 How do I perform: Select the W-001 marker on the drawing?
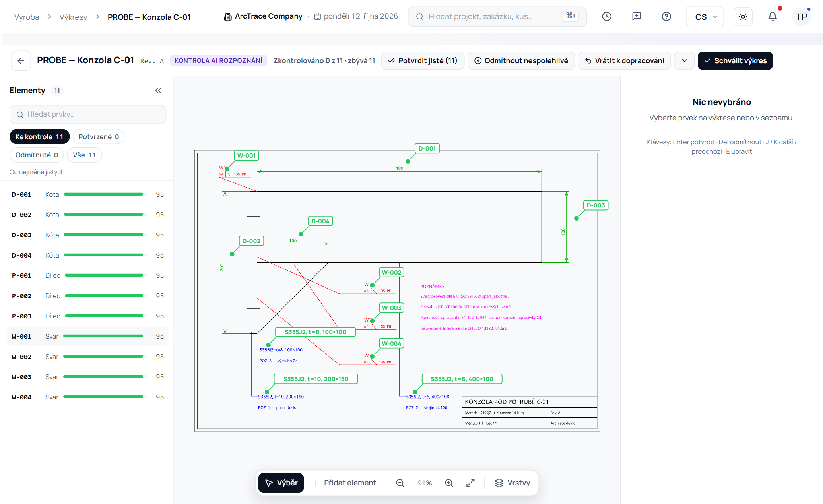[x=247, y=155]
